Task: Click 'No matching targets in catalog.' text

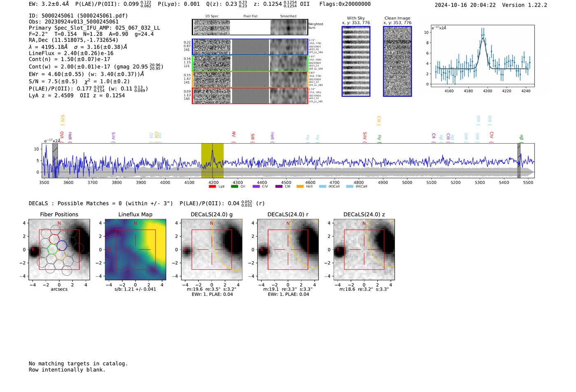Action: click(x=78, y=364)
